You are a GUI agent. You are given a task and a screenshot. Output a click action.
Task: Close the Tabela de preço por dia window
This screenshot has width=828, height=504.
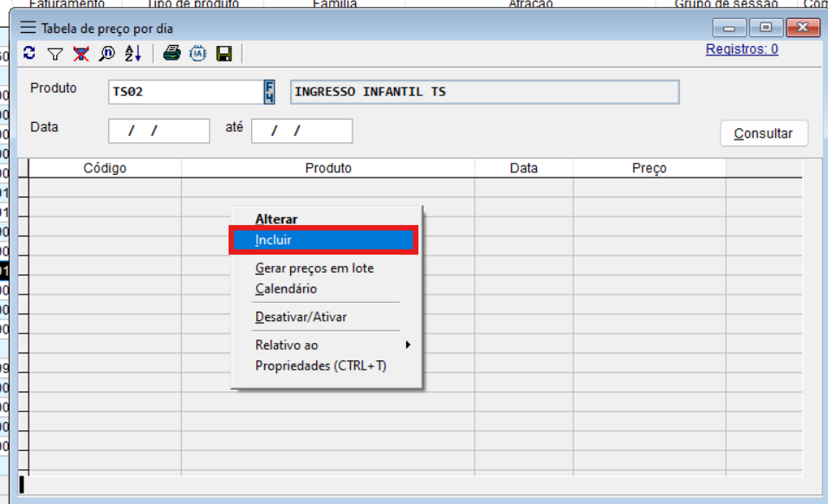803,28
